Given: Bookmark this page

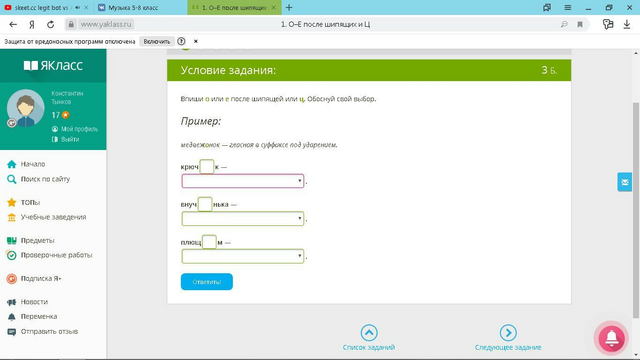Looking at the screenshot, I should [x=580, y=24].
